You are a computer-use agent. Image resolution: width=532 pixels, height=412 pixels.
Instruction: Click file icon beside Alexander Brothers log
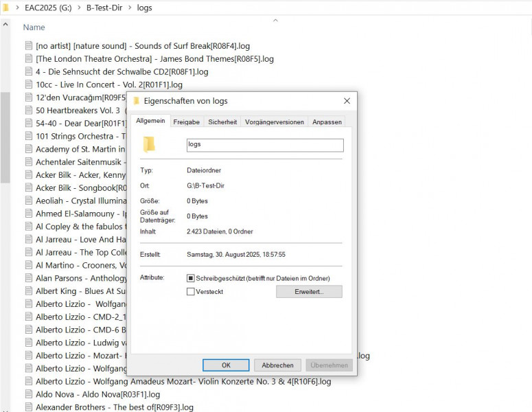(28, 407)
